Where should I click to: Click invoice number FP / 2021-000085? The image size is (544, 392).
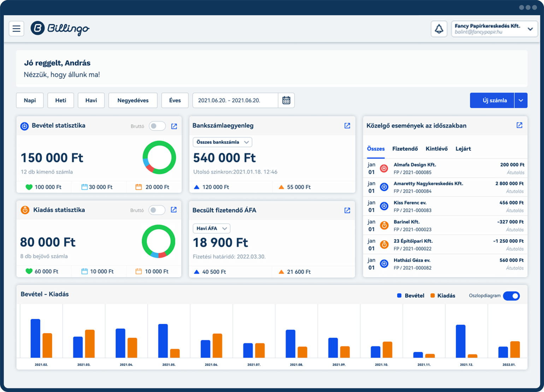(x=413, y=172)
